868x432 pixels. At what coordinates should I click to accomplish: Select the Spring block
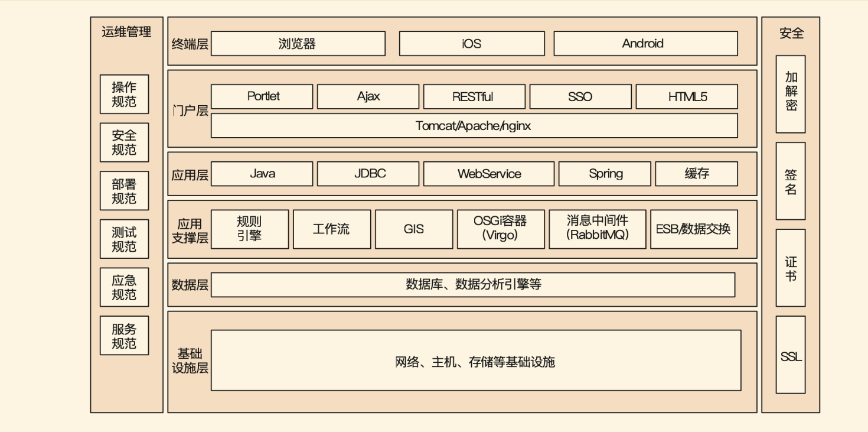click(x=604, y=174)
